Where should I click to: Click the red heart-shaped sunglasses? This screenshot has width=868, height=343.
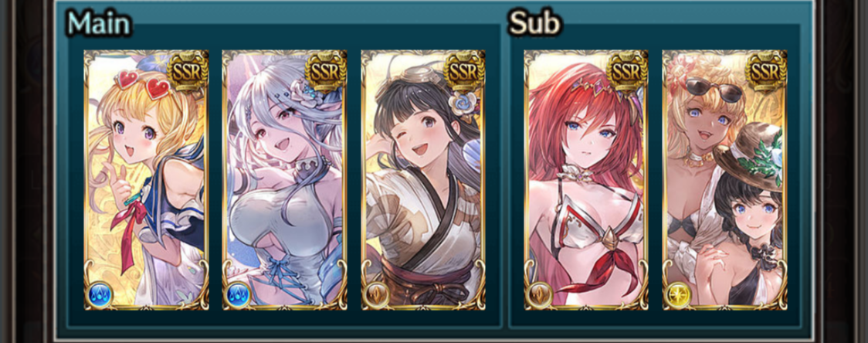(x=143, y=84)
